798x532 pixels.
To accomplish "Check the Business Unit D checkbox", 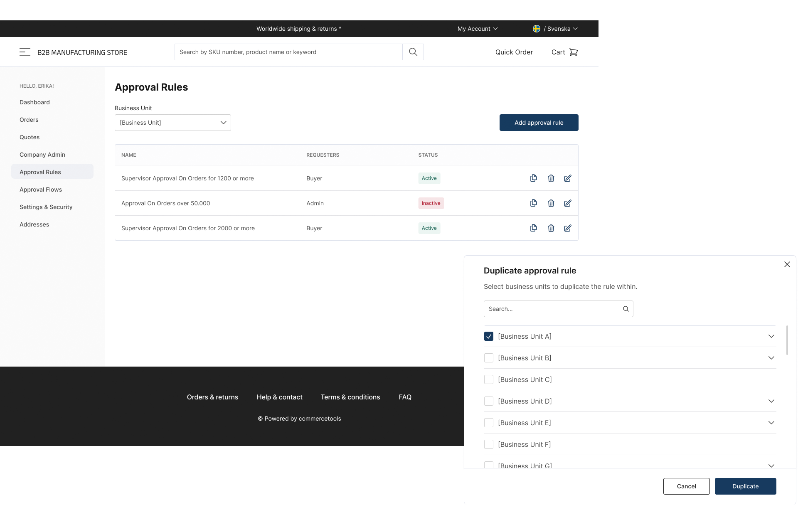I will [489, 401].
